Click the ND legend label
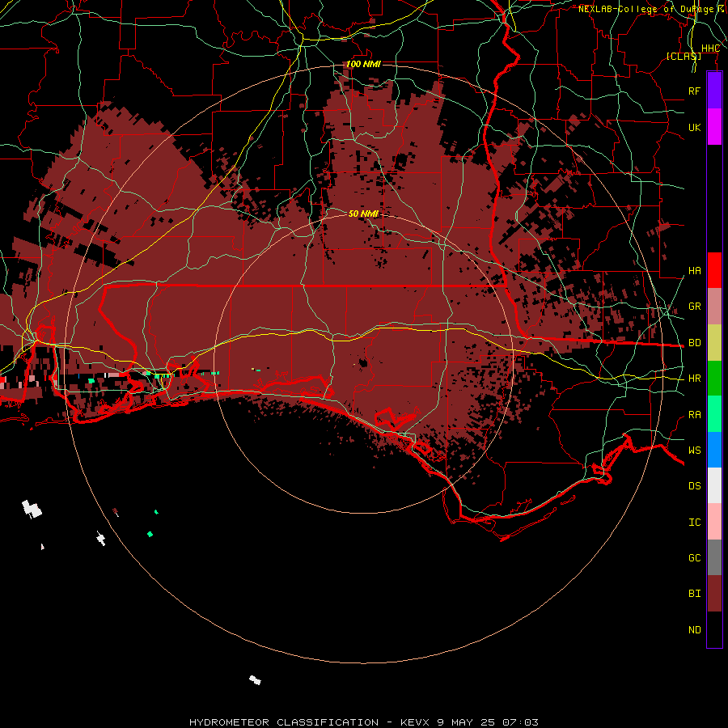 coord(695,630)
